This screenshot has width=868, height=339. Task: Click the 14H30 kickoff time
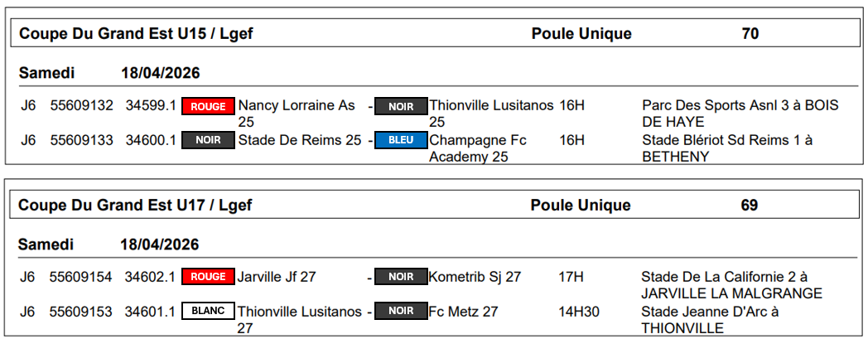[x=579, y=312]
